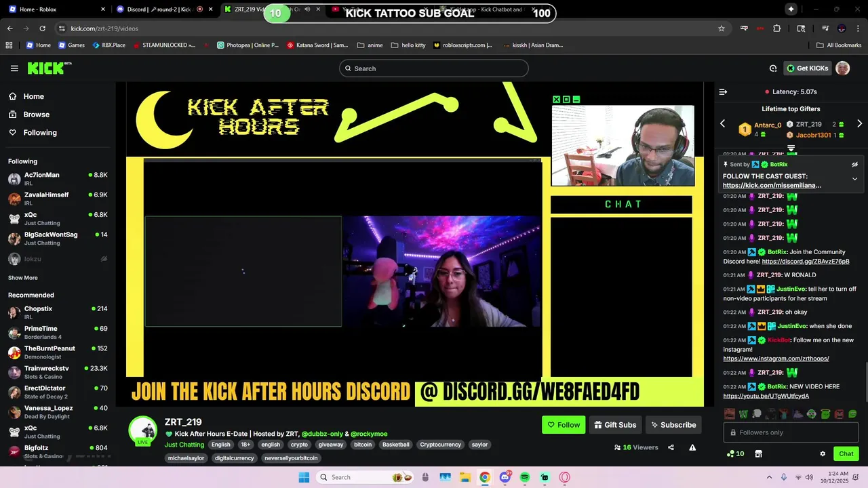Open Kick notifications chat-bubble icon
Viewport: 868px width, 488px height.
(x=773, y=68)
